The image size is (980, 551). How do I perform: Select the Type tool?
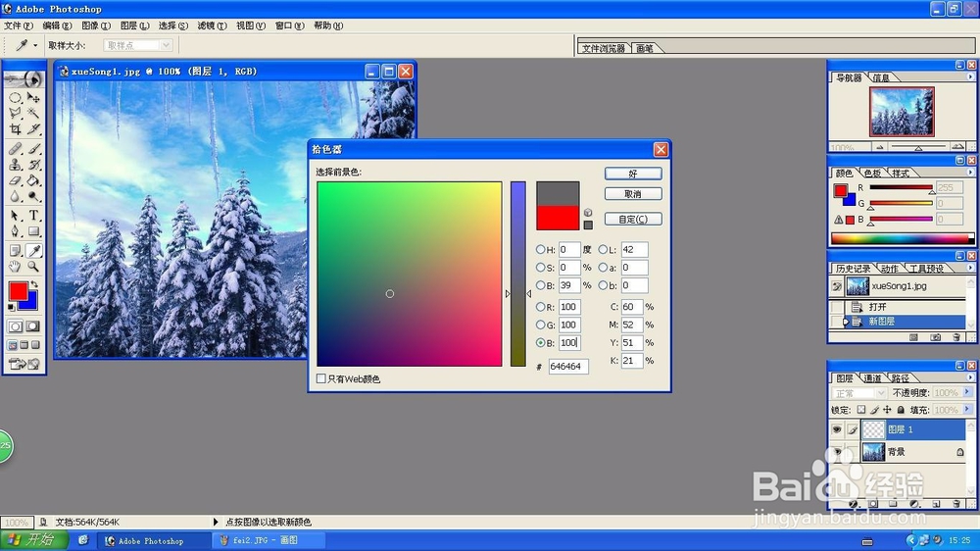pyautogui.click(x=33, y=216)
